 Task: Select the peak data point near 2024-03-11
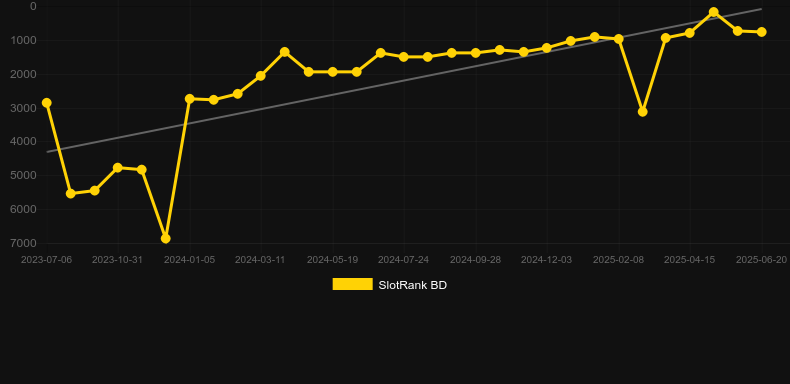[285, 52]
